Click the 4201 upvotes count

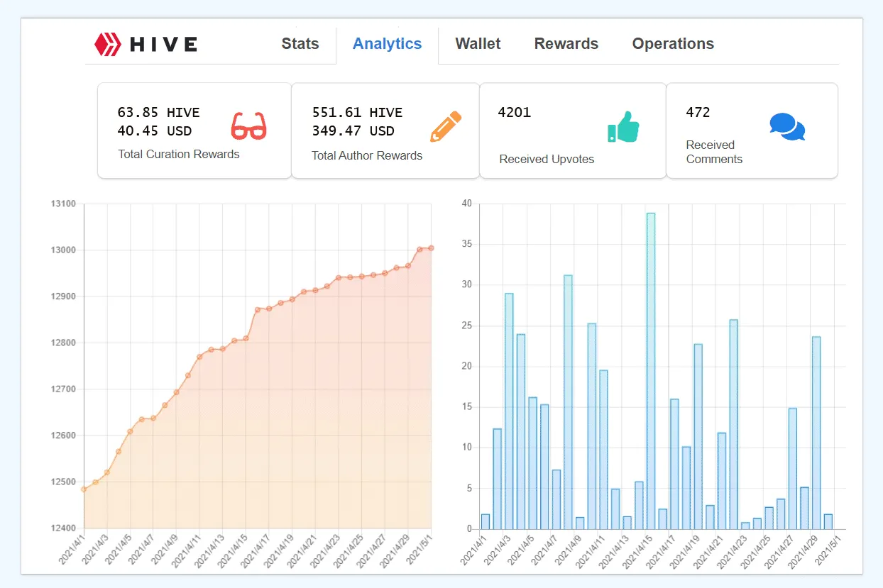[x=515, y=112]
